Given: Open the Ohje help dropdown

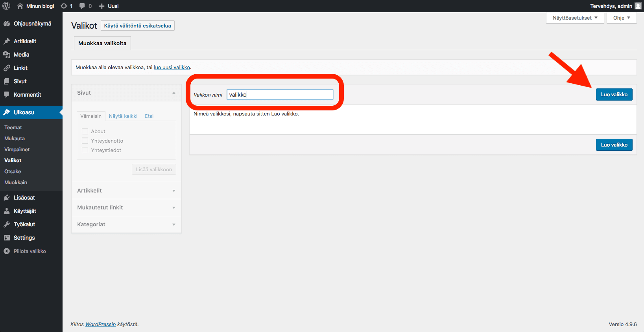Looking at the screenshot, I should click(622, 18).
